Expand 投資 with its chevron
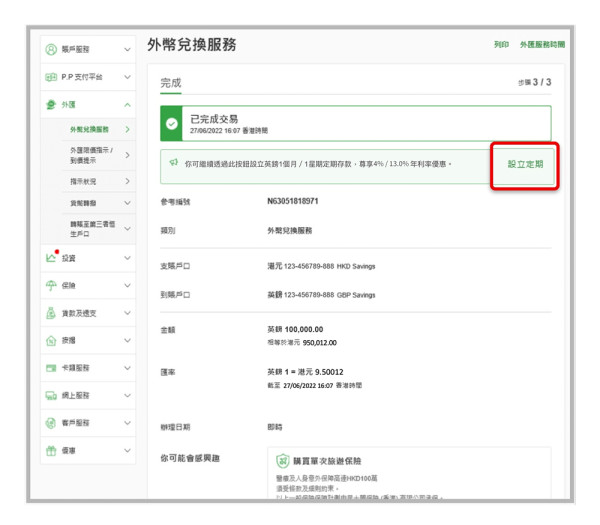The width and height of the screenshot is (600, 525). pos(127,258)
